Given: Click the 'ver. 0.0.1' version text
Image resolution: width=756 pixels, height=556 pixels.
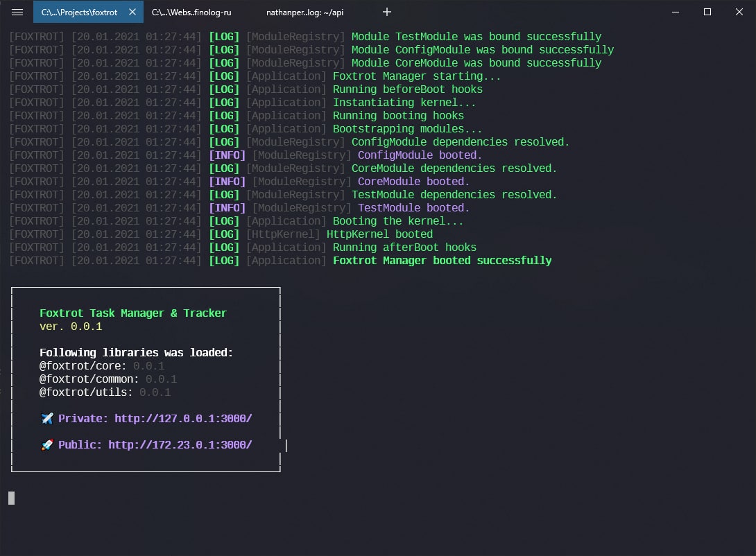Looking at the screenshot, I should coord(71,327).
